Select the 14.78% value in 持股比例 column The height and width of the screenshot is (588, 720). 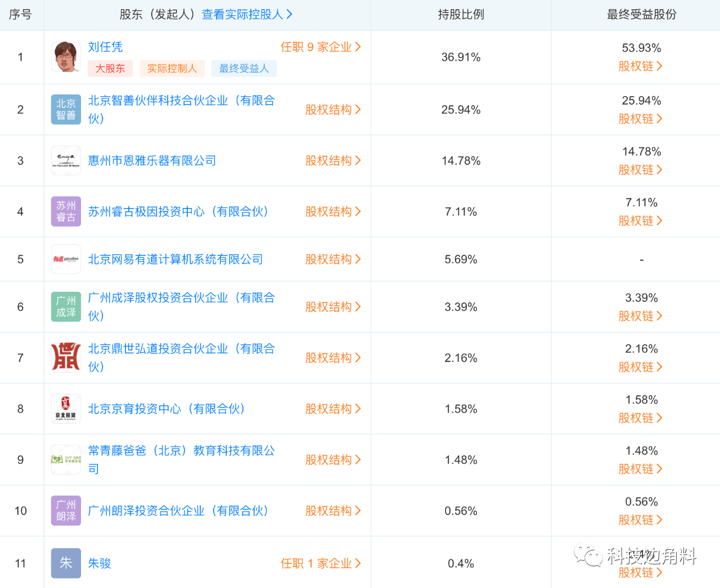[461, 161]
